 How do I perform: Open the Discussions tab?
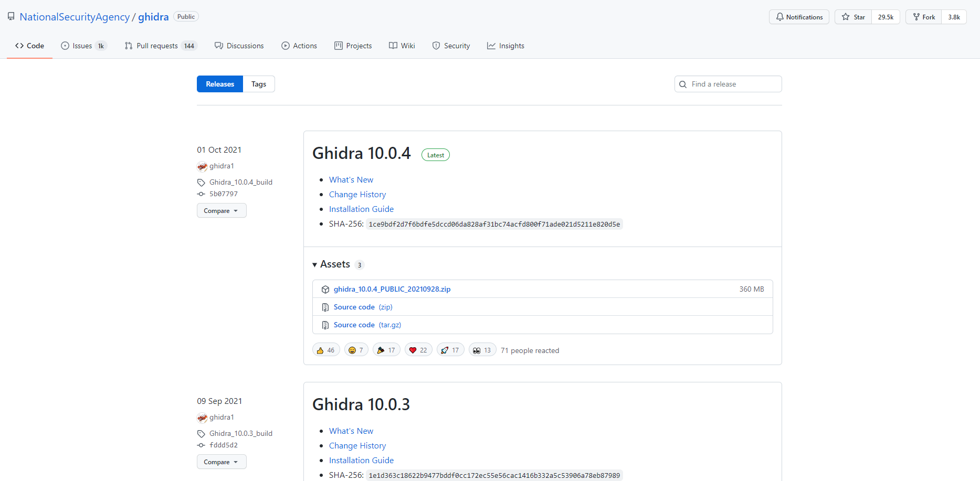239,46
